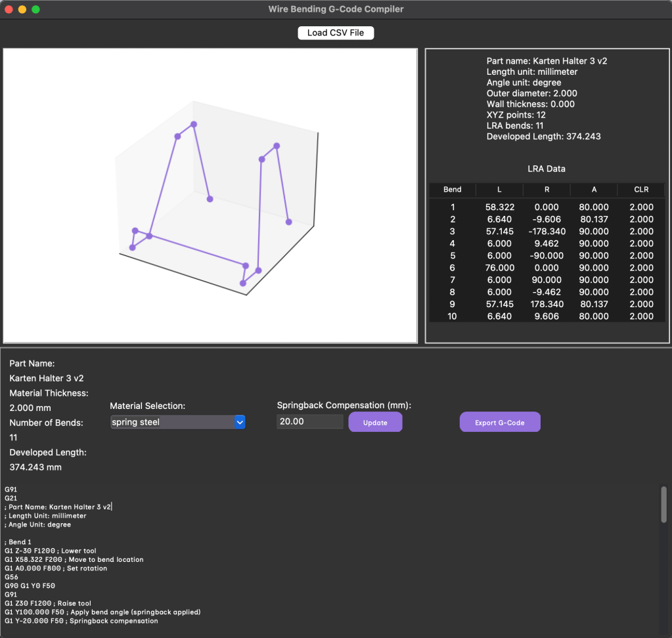Click the A column header in LRA table
The width and height of the screenshot is (672, 638).
[594, 189]
